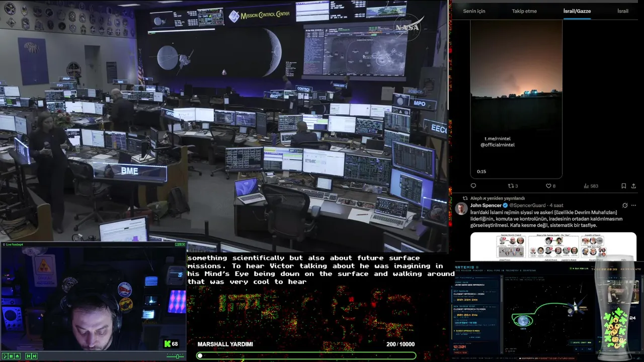Screen dimensions: 644x362
Task: Click the play button in Live Feed player
Action: pyautogui.click(x=5, y=356)
